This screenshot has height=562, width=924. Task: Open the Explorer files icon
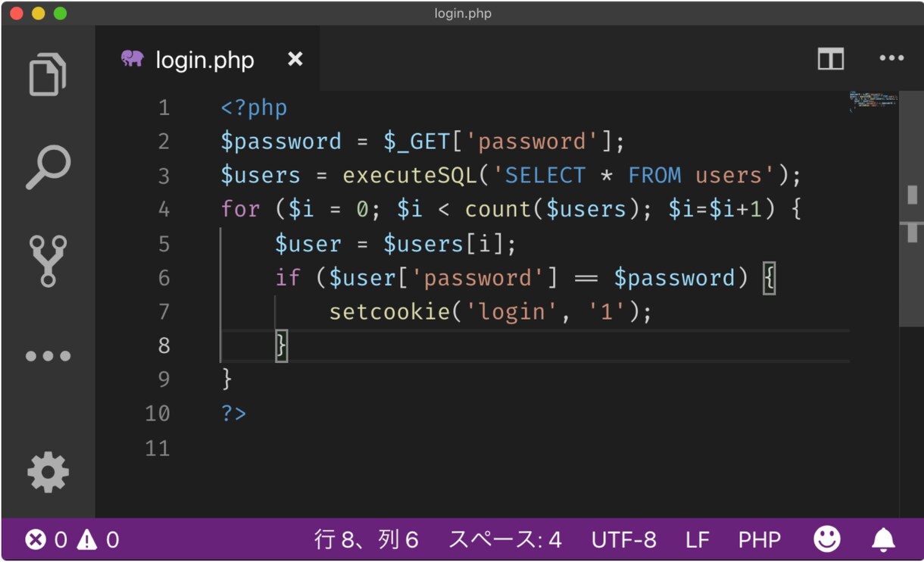[48, 74]
